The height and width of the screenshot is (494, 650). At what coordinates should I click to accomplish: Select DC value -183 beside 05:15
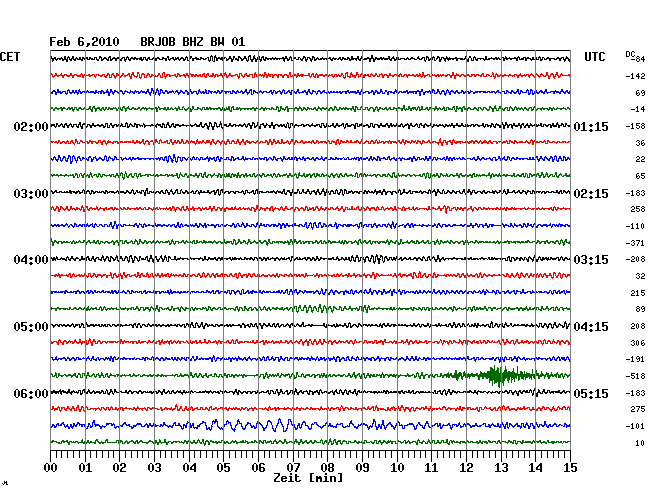635,393
